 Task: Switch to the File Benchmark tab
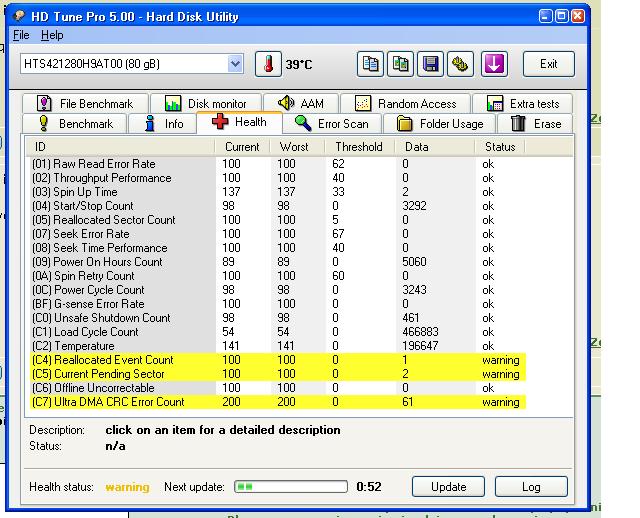click(x=85, y=104)
